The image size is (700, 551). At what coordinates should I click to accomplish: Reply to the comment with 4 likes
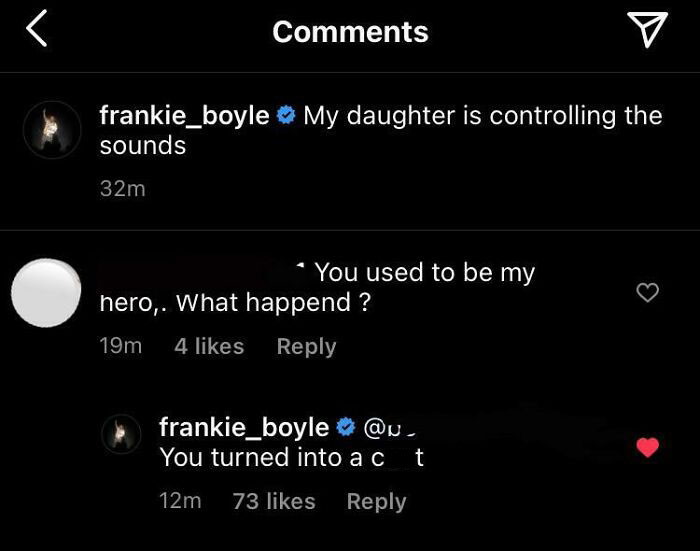(x=306, y=346)
